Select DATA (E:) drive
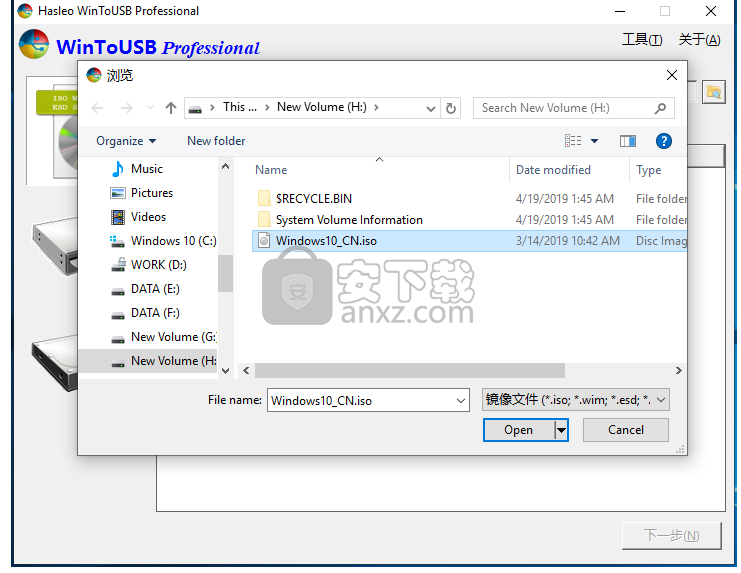Screen dimensions: 741x573 click(145, 289)
